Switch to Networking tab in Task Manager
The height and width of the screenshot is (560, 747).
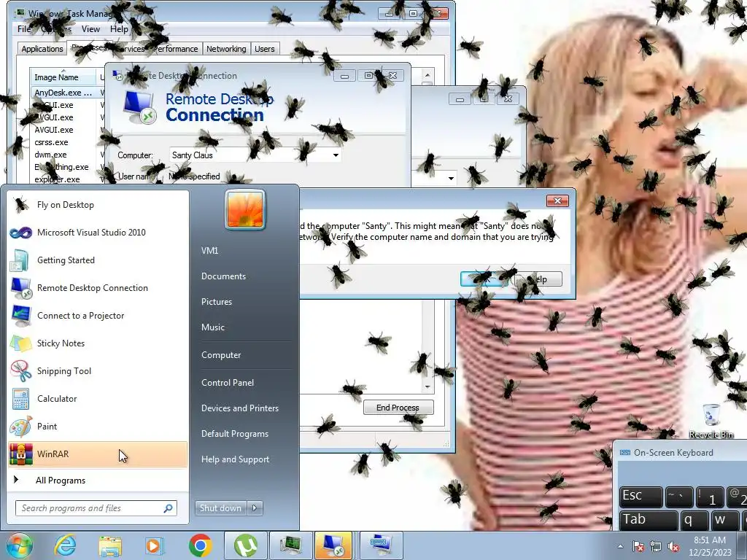(226, 49)
